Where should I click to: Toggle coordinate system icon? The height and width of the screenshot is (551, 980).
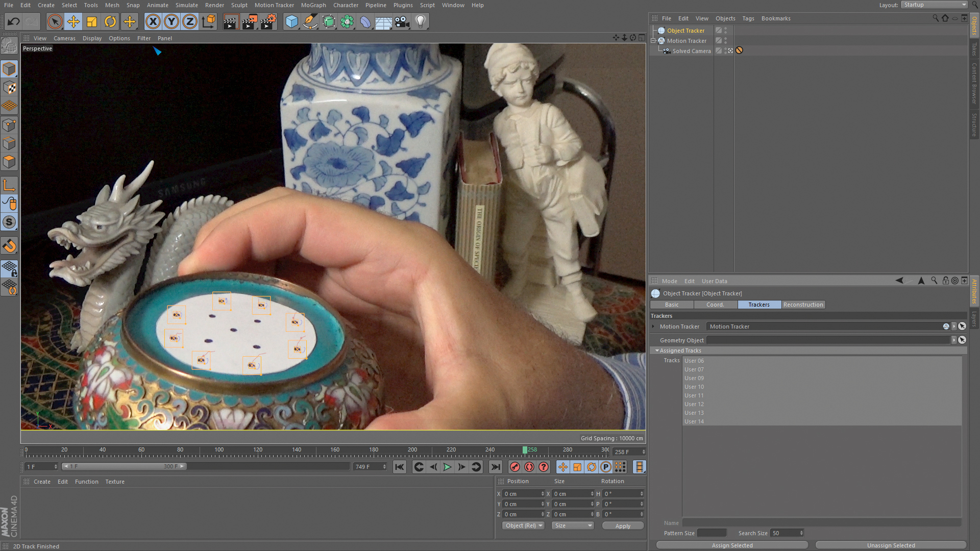click(209, 22)
